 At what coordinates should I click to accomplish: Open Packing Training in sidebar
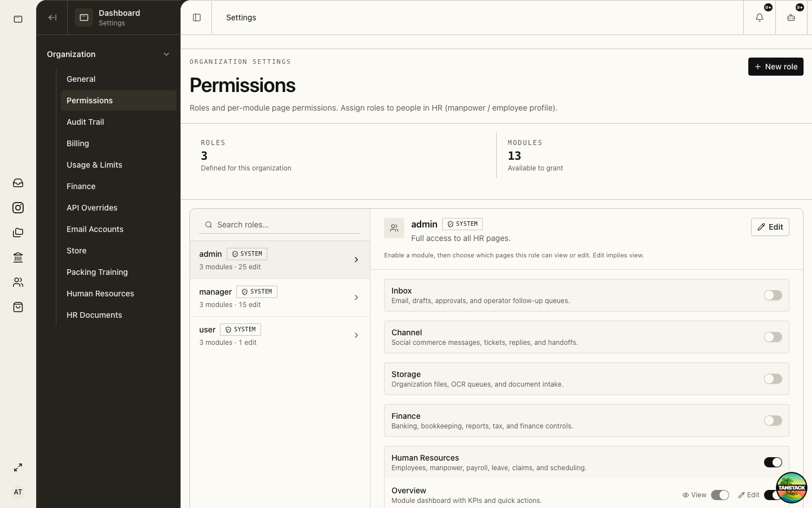click(x=118, y=272)
